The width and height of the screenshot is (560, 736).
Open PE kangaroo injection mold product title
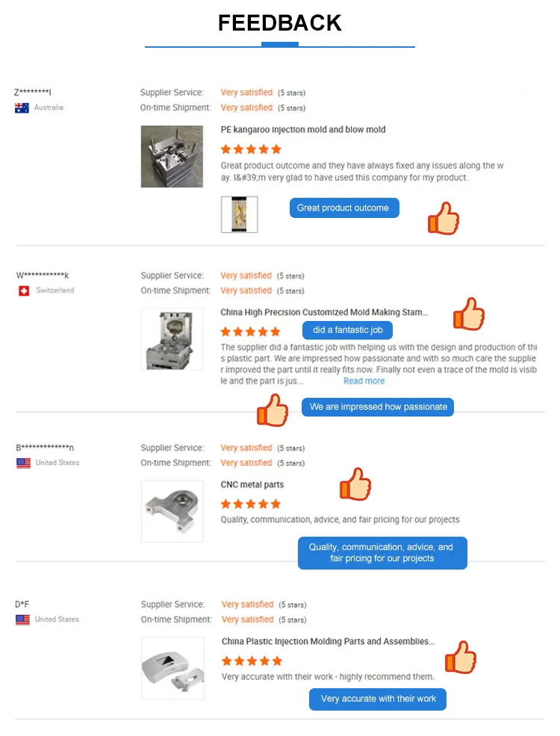pos(303,130)
